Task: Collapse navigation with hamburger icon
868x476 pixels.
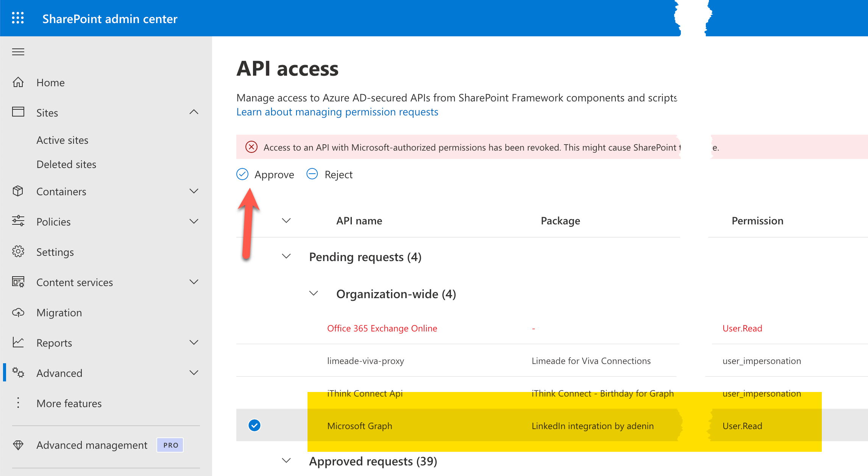Action: pos(18,52)
